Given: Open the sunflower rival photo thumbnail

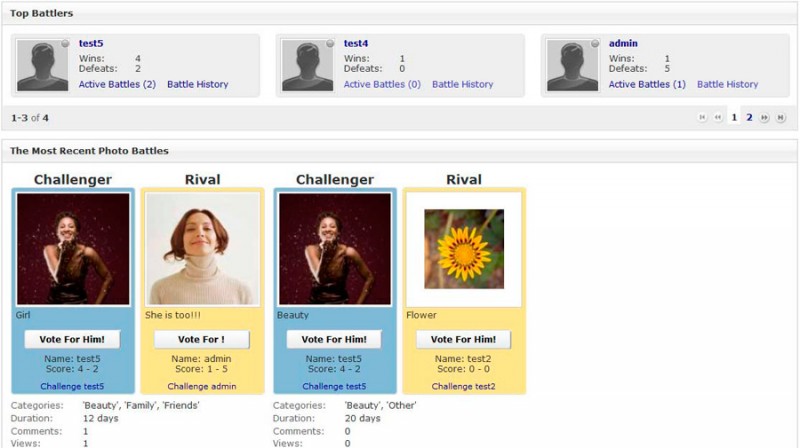Looking at the screenshot, I should click(464, 249).
